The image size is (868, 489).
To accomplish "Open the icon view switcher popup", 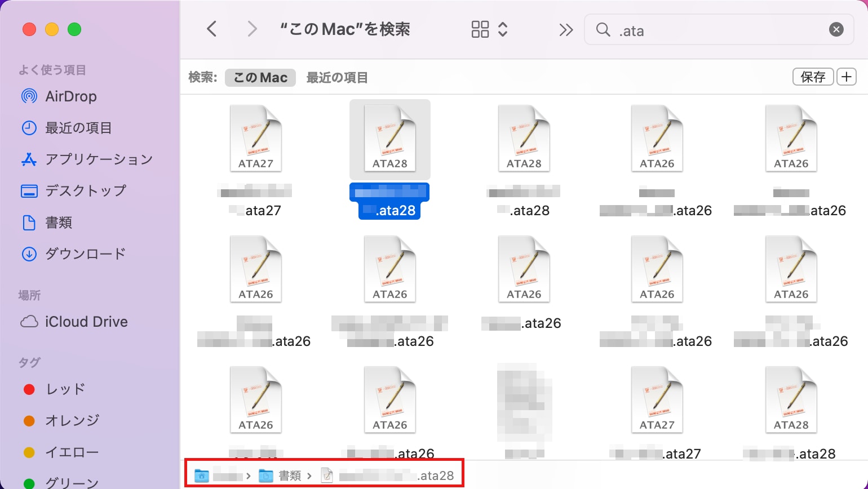I will pyautogui.click(x=490, y=29).
